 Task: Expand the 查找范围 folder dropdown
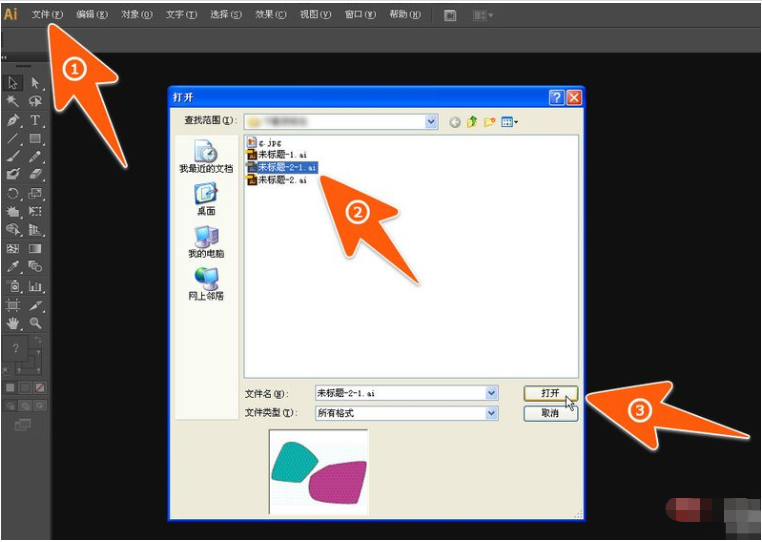(431, 122)
